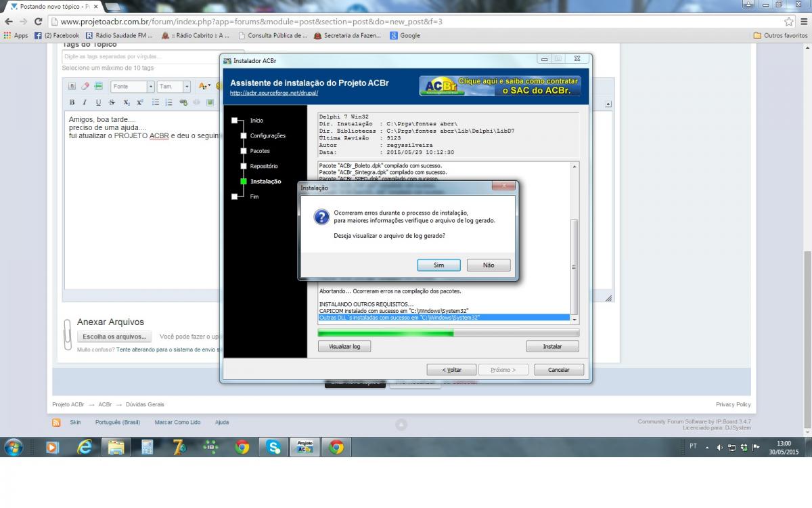Screen dimensions: 812x508
Task: Click the Ajuda footer link
Action: (222, 422)
